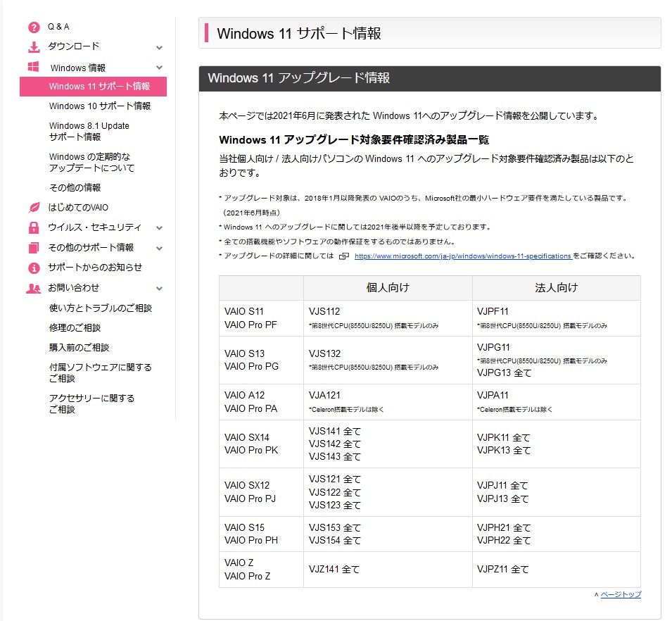Click the 法人向け column header

coord(557,287)
